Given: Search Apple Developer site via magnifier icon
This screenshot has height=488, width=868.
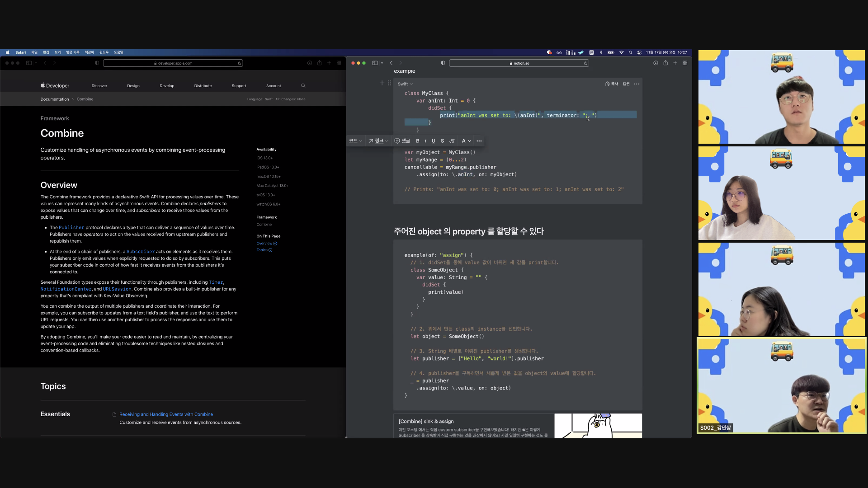Looking at the screenshot, I should point(303,86).
